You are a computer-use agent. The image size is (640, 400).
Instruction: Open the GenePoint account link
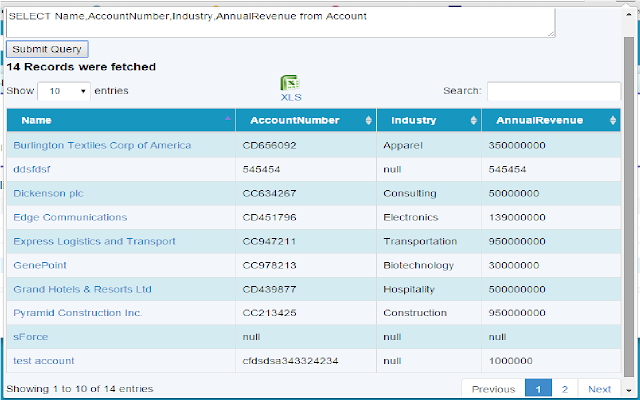41,265
